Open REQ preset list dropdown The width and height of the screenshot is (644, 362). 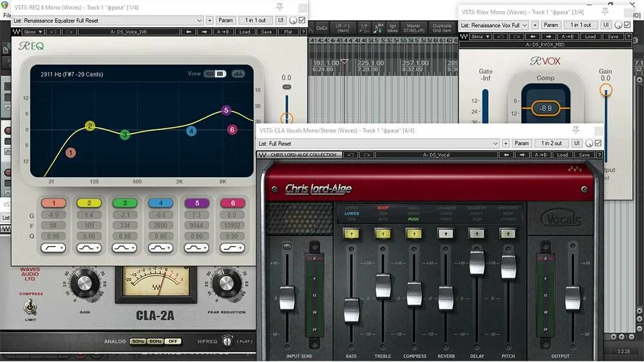pyautogui.click(x=107, y=20)
